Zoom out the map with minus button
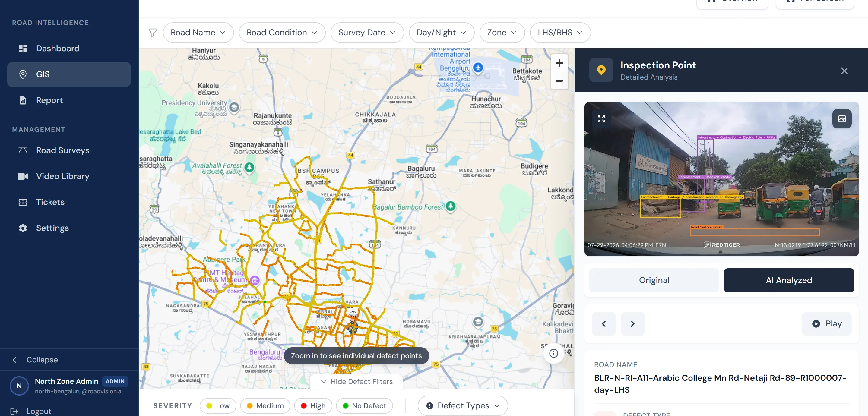Image resolution: width=868 pixels, height=416 pixels. tap(559, 81)
